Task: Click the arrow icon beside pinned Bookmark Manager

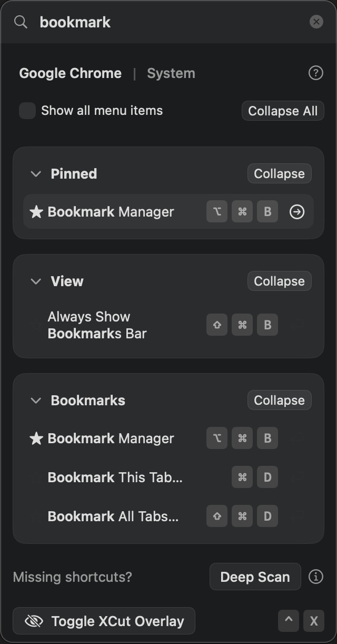Action: (297, 212)
